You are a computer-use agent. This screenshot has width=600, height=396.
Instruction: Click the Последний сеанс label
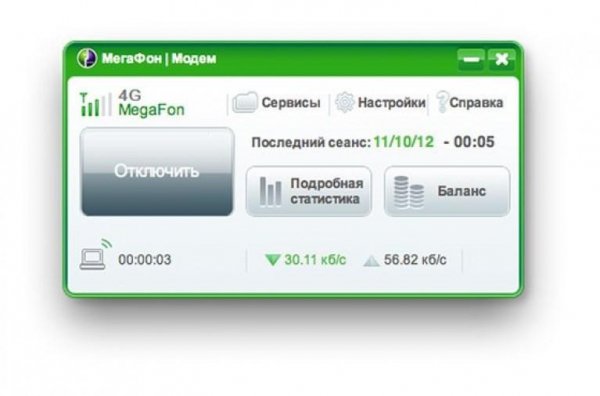pyautogui.click(x=311, y=142)
